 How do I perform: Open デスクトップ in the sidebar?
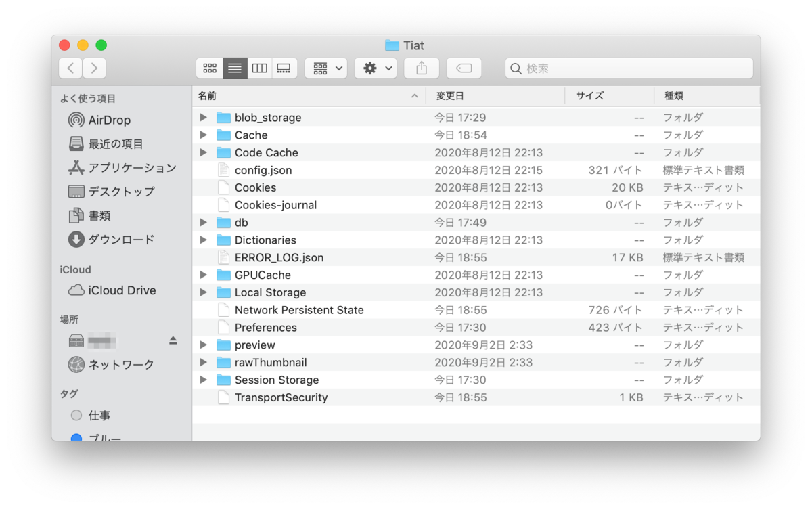112,192
